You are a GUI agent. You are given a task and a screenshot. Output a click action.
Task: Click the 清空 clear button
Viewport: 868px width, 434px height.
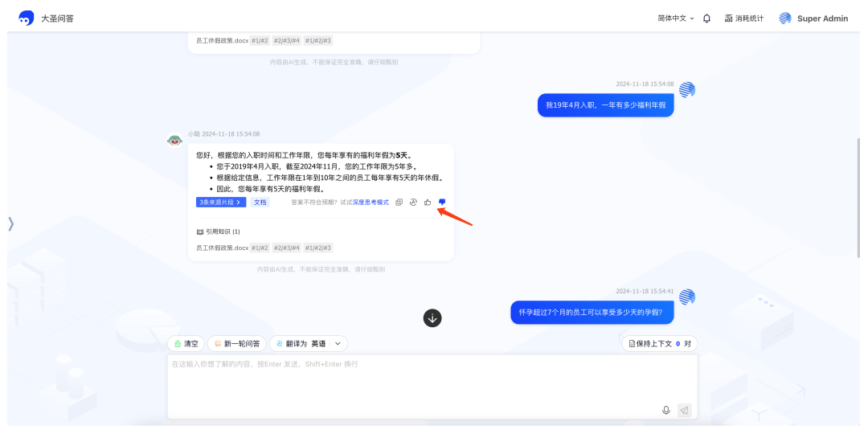point(186,343)
